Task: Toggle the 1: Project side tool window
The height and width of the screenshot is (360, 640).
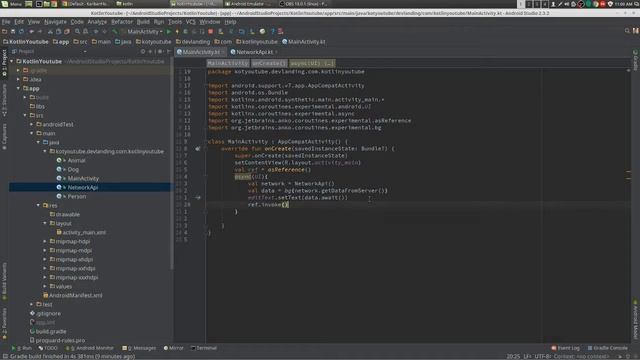Action: [4, 63]
